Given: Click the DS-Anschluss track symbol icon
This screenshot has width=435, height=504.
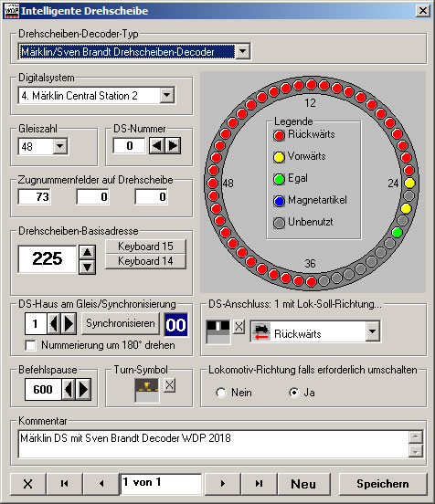Looking at the screenshot, I should (x=218, y=332).
